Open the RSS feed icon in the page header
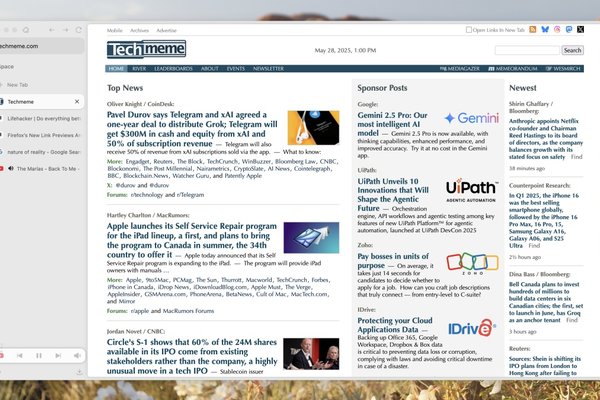The width and height of the screenshot is (600, 400). pyautogui.click(x=533, y=29)
